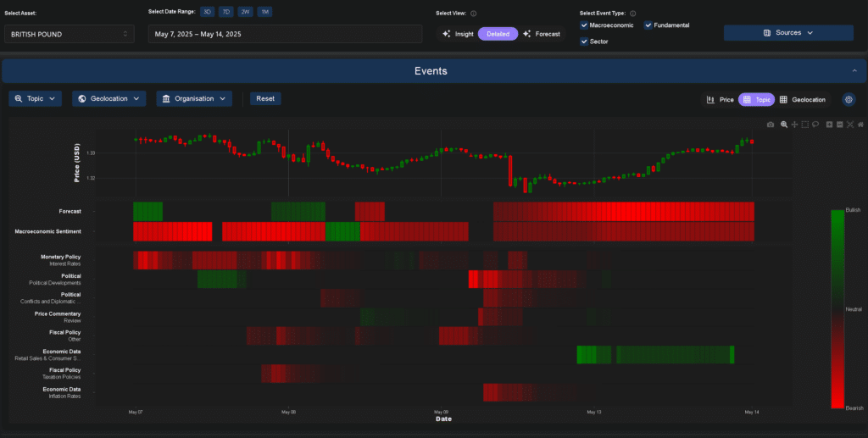
Task: Choose the box select chart tool
Action: click(x=805, y=125)
